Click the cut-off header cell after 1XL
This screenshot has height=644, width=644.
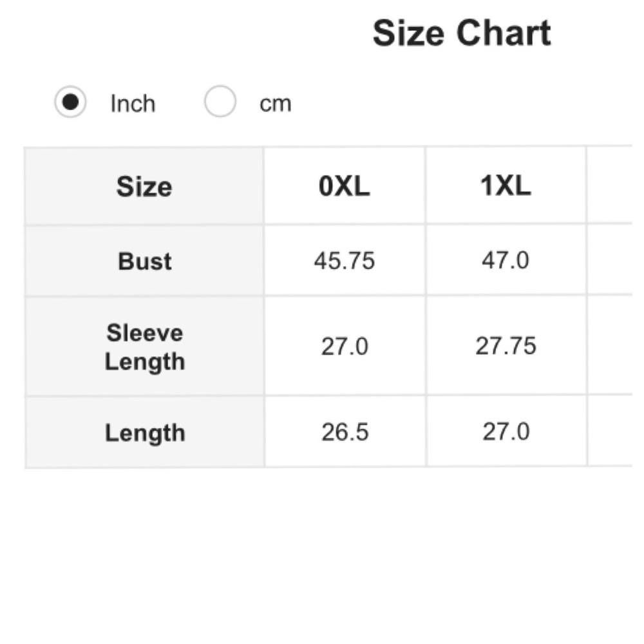pyautogui.click(x=609, y=187)
